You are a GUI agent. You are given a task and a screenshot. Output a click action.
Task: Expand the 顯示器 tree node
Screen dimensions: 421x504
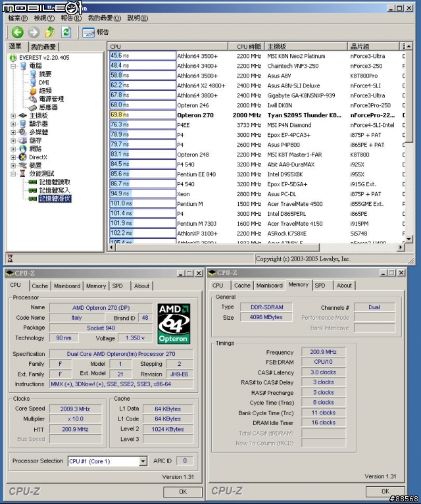coord(13,124)
